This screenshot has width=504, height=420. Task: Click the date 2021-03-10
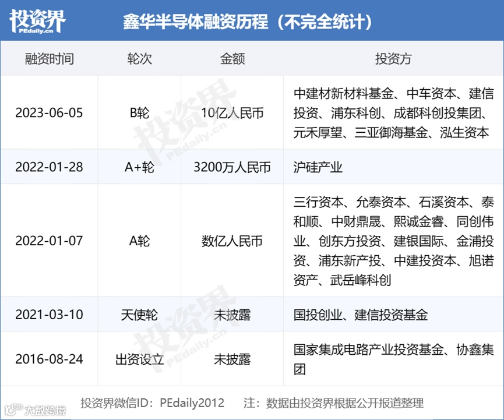tap(49, 315)
